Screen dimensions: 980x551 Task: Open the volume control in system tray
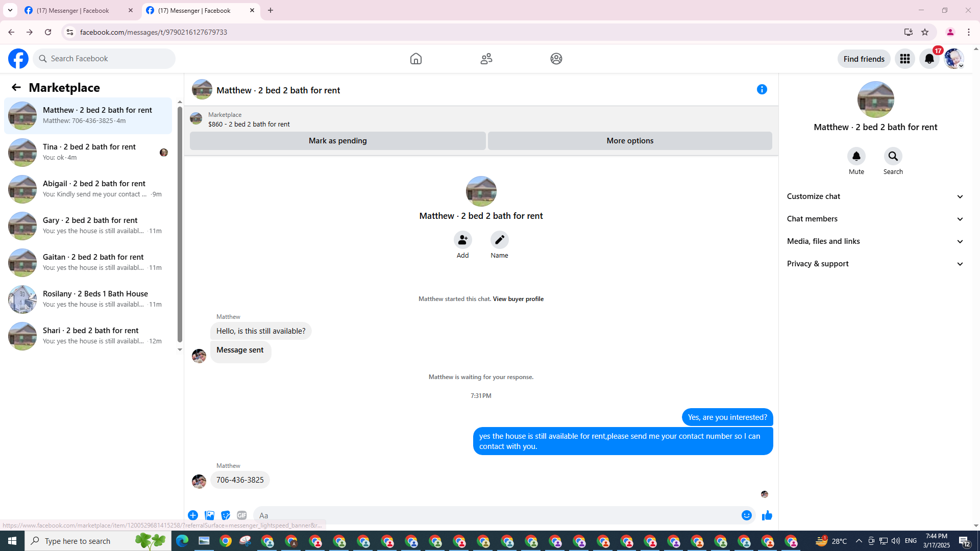click(896, 541)
